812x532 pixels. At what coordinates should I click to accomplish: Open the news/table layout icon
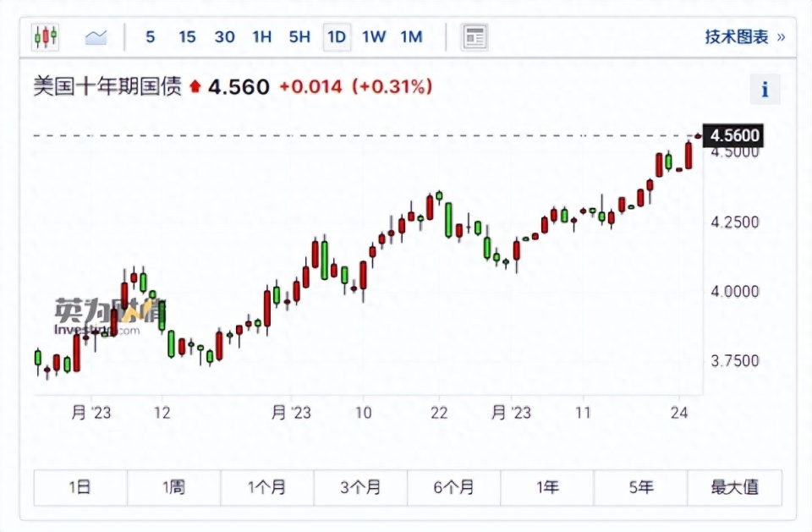click(475, 37)
